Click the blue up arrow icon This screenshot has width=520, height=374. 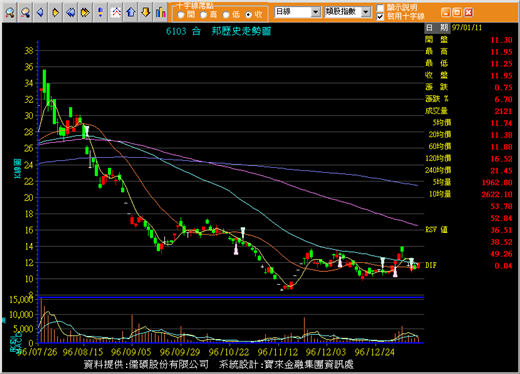(x=131, y=13)
